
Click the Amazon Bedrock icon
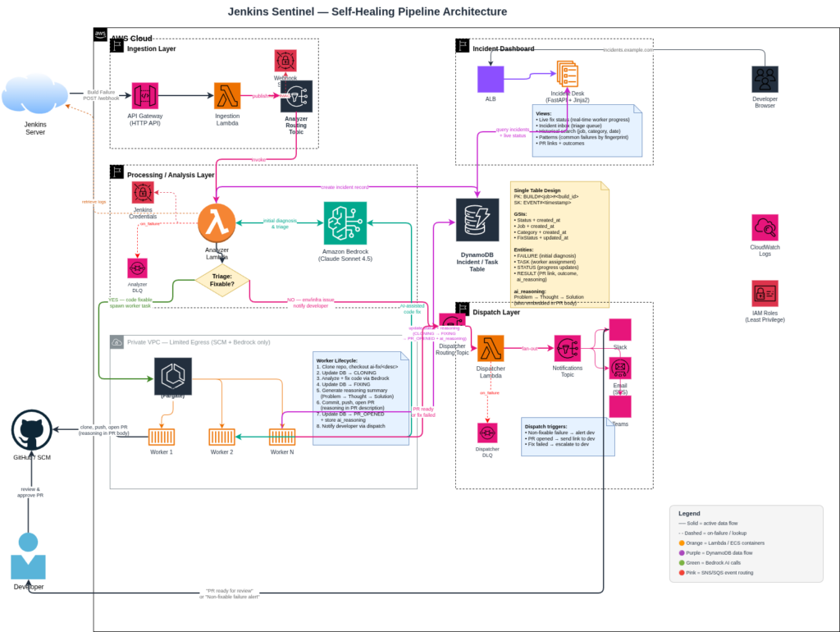[x=345, y=222]
